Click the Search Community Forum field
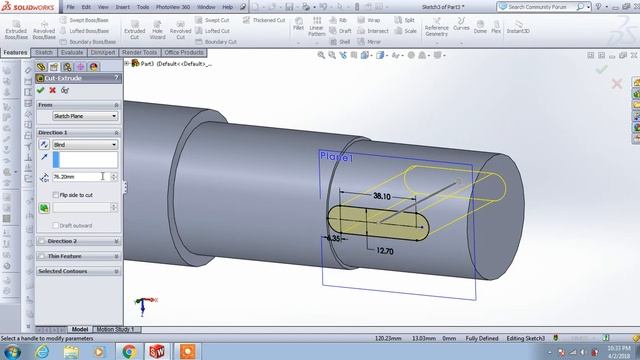This screenshot has width=640, height=360. click(538, 7)
